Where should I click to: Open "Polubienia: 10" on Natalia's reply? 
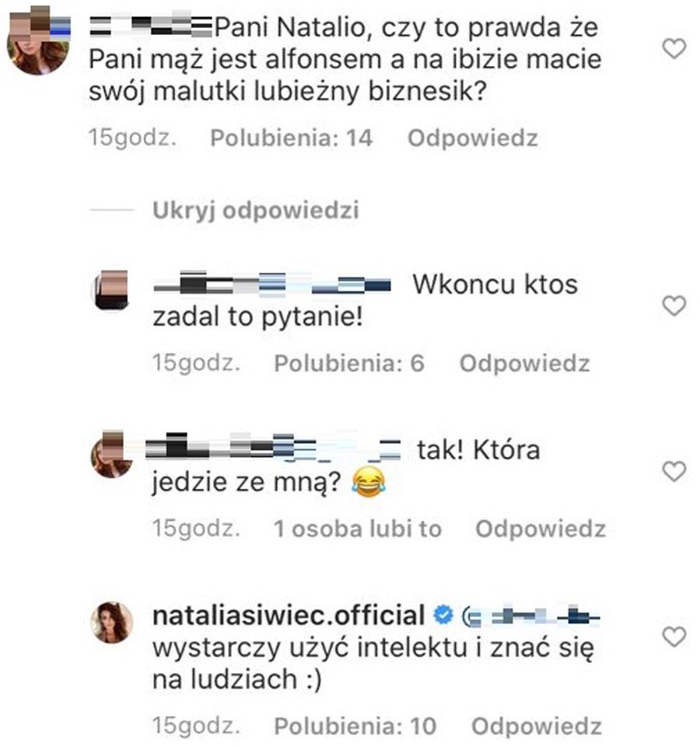tap(355, 727)
